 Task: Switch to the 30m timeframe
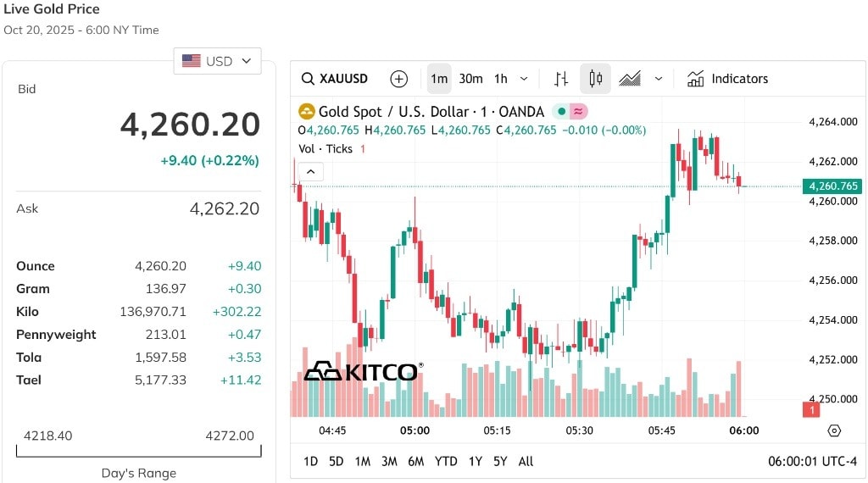(470, 79)
